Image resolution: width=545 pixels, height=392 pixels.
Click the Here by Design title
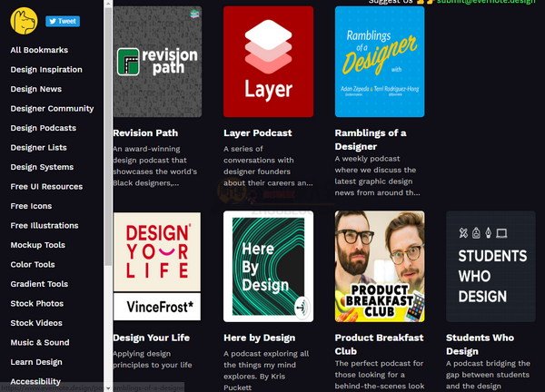pyautogui.click(x=259, y=338)
